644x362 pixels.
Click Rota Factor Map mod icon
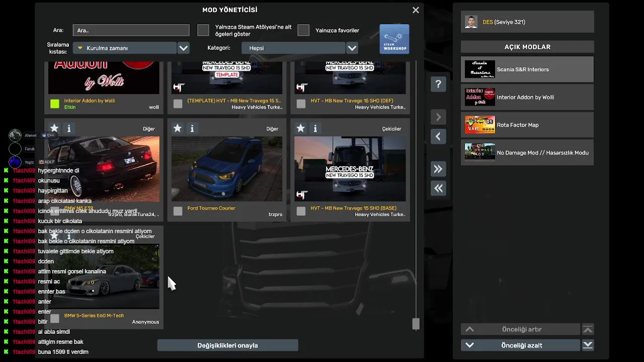pyautogui.click(x=479, y=125)
